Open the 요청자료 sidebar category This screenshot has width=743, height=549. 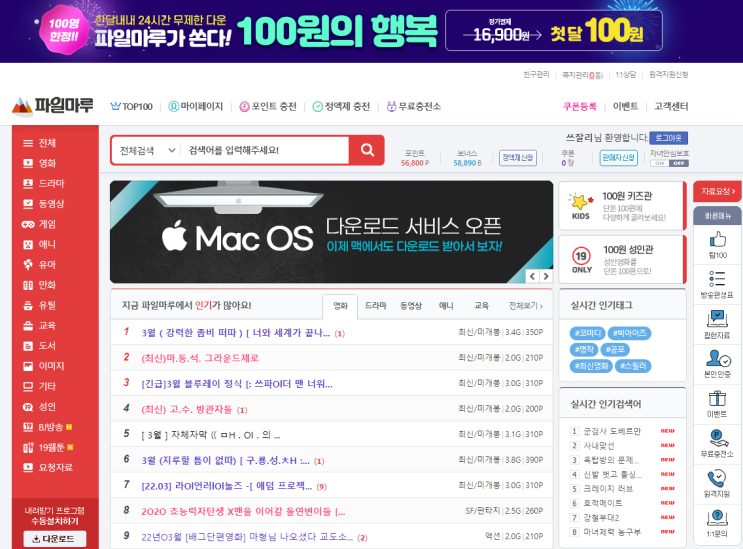47,468
